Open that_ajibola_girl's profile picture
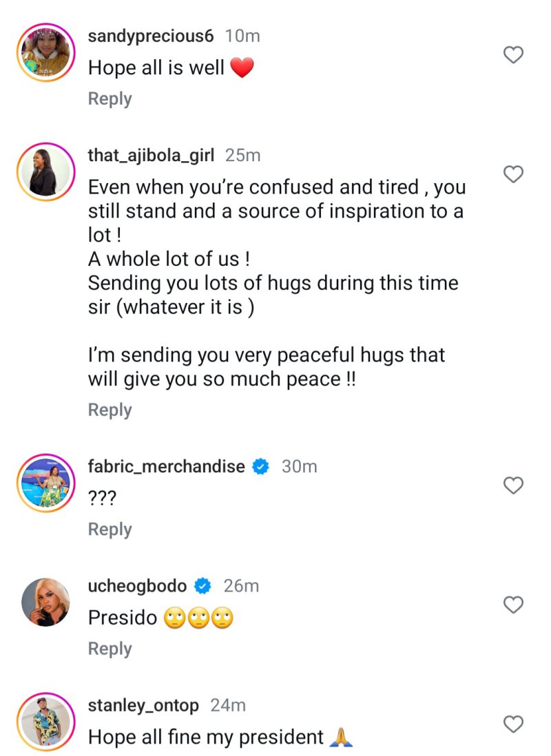Viewport: 551px width, 756px height. click(x=45, y=172)
